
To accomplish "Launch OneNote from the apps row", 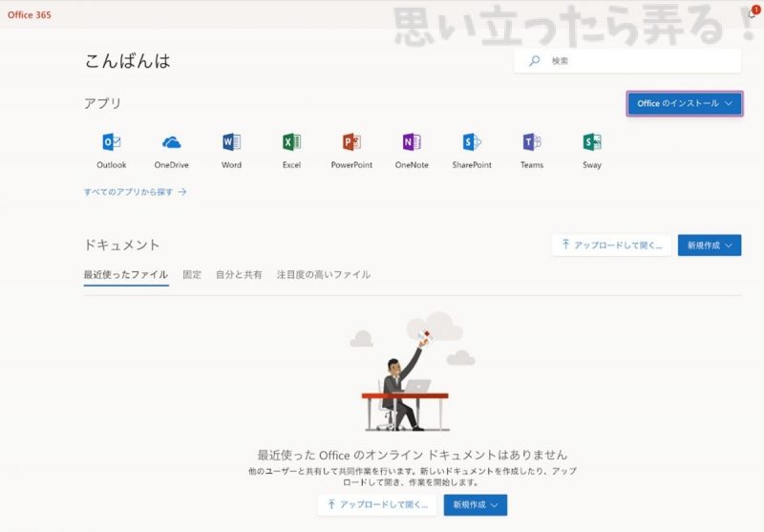I will tap(412, 143).
